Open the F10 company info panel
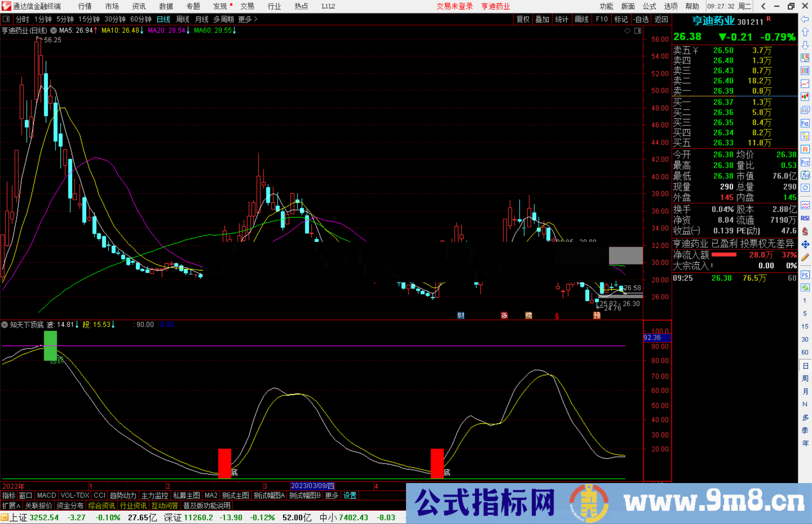Screen dimensions: 812x524 (601, 19)
